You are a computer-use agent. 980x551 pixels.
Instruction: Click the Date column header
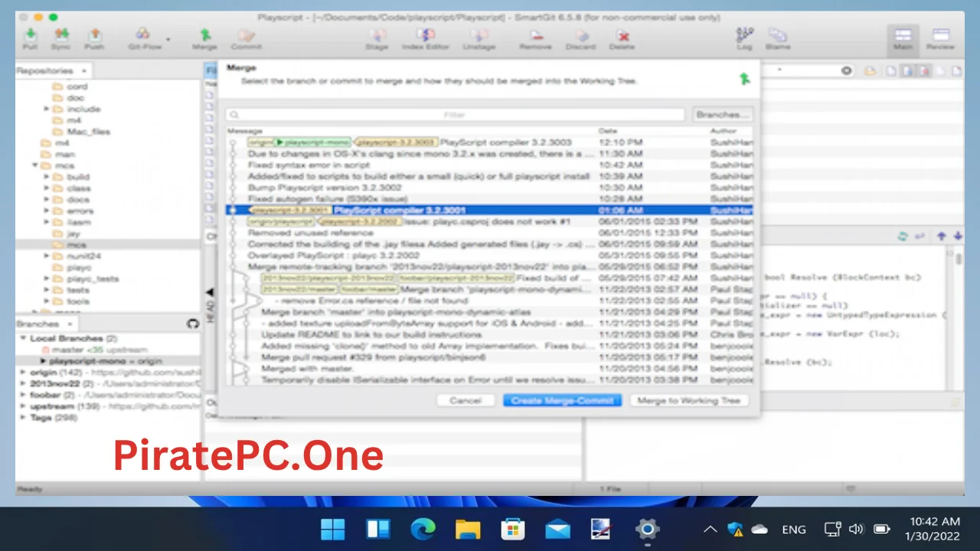(x=608, y=132)
